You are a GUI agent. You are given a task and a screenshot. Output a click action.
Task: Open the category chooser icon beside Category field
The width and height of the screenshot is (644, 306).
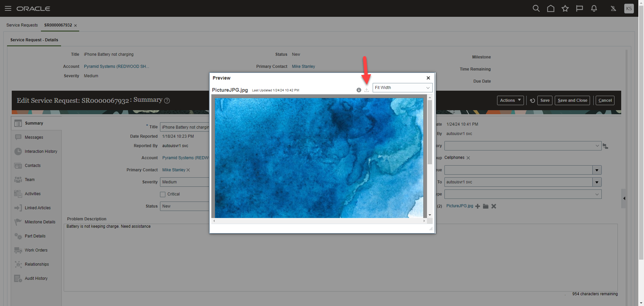(x=605, y=145)
